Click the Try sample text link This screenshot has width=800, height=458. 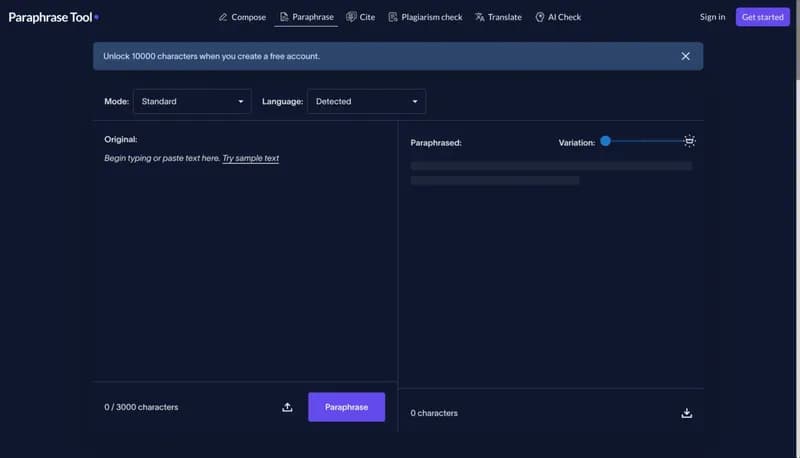251,158
